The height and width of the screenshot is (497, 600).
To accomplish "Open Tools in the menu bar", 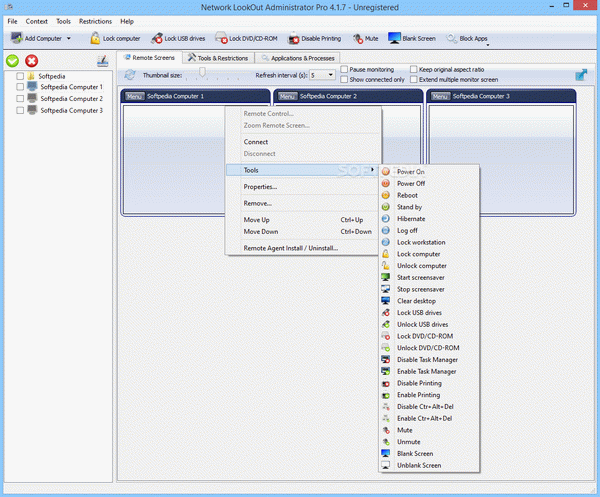I will tap(64, 21).
